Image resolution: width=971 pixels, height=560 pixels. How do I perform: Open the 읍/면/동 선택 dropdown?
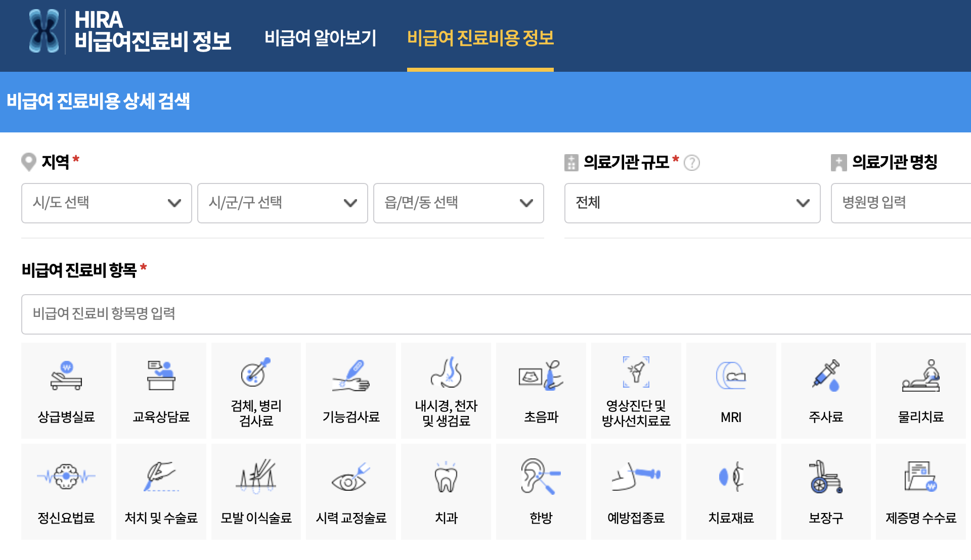click(x=458, y=203)
